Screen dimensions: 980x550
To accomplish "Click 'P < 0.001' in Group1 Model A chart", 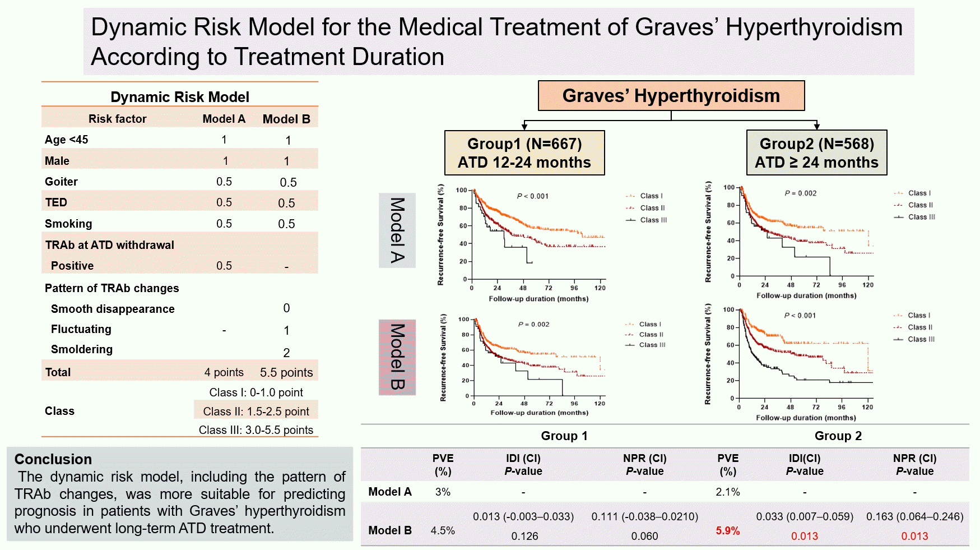I will tap(533, 196).
